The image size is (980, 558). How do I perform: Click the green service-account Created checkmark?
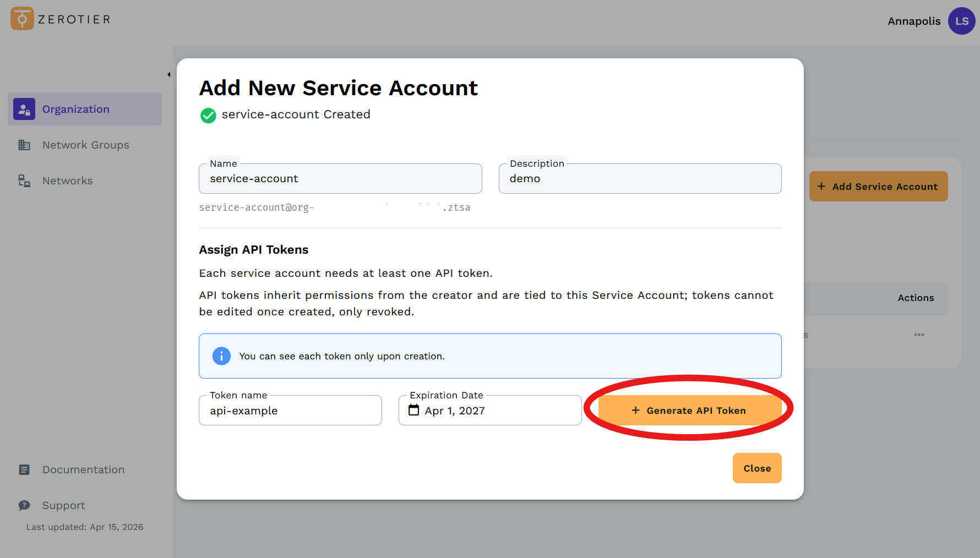[x=208, y=116]
